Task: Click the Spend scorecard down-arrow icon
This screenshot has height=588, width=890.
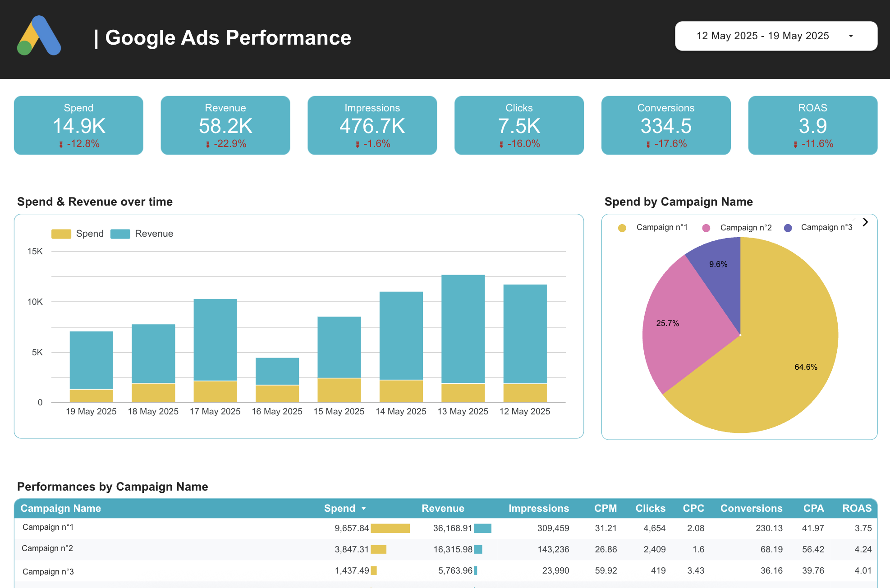Action: pos(61,144)
